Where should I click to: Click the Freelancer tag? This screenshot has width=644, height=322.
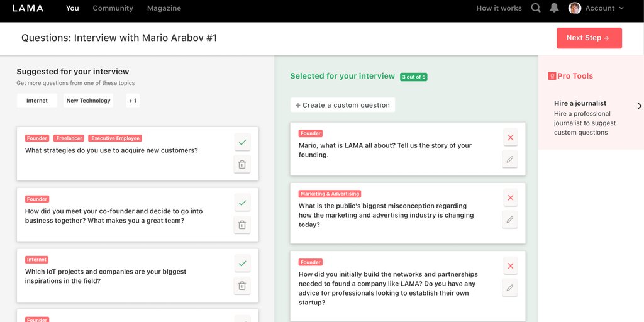69,138
